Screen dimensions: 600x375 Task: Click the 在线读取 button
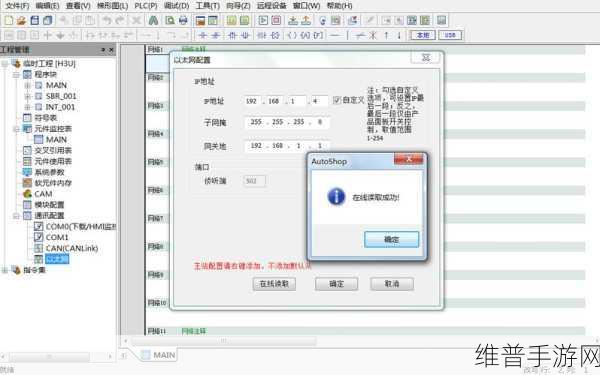click(274, 284)
